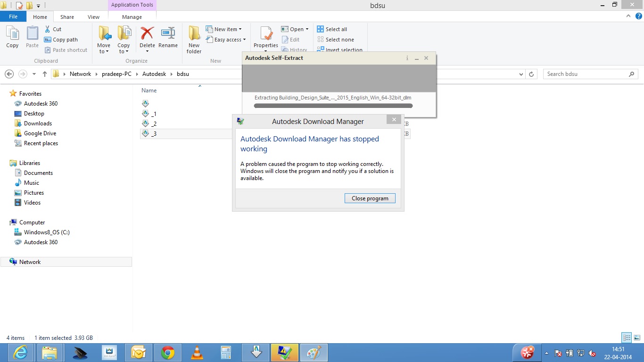Select Network in the navigation pane
This screenshot has width=644, height=362.
coord(66,262)
